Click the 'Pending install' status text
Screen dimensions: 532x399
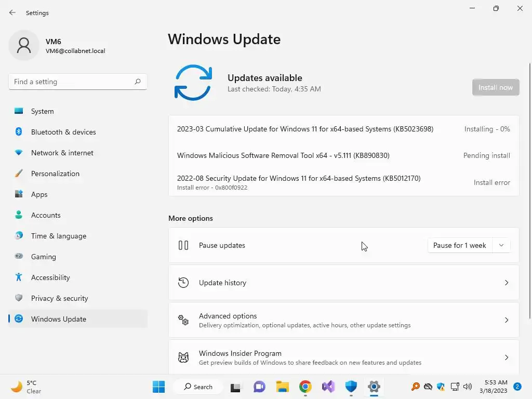coord(486,155)
